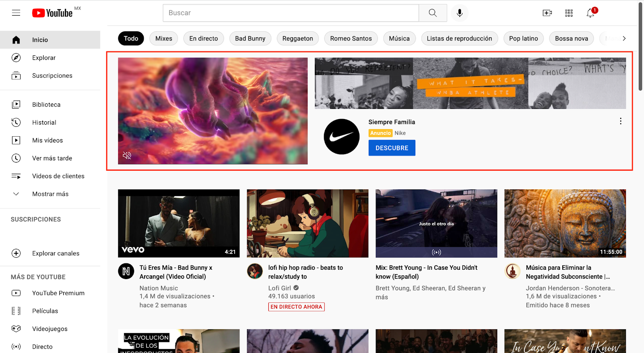
Task: Select the En directo filter chip
Action: pyautogui.click(x=204, y=39)
